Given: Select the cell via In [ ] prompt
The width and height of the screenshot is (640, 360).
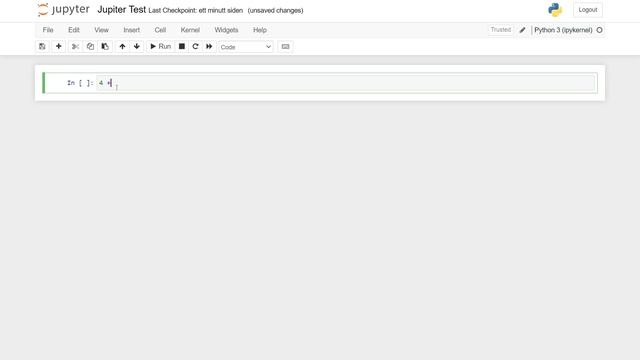Looking at the screenshot, I should point(80,83).
